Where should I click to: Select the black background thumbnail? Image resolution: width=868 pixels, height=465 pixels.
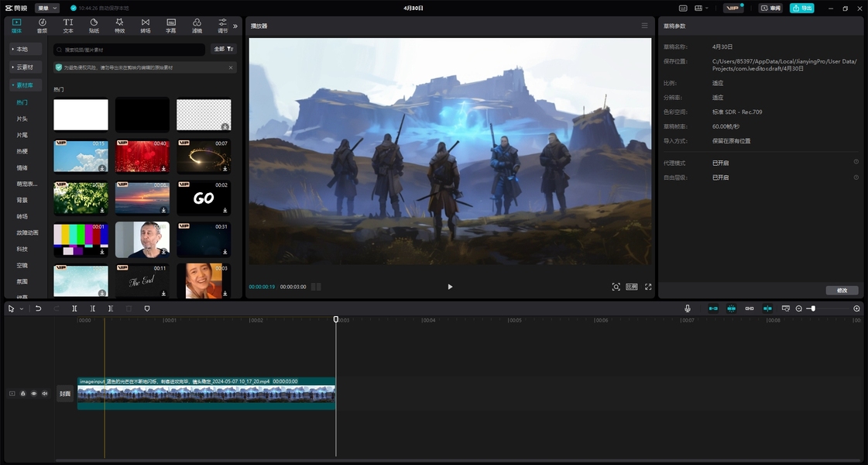pos(142,115)
